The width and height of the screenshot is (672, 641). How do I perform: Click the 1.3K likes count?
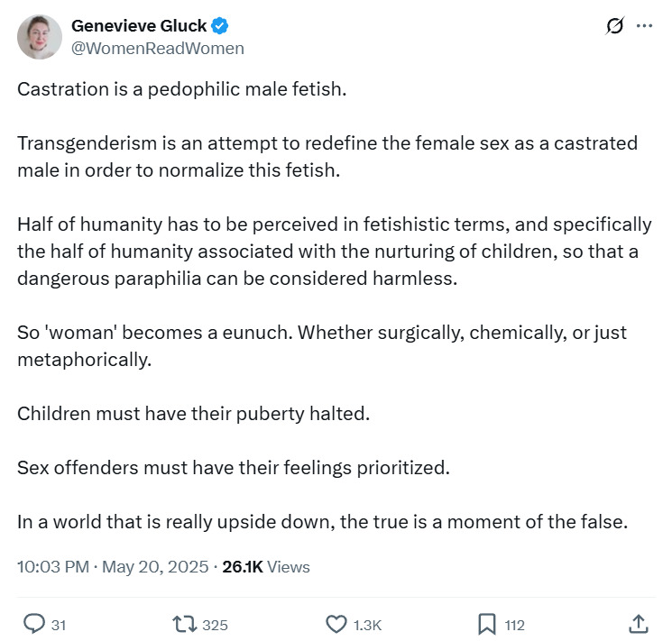coord(367,625)
